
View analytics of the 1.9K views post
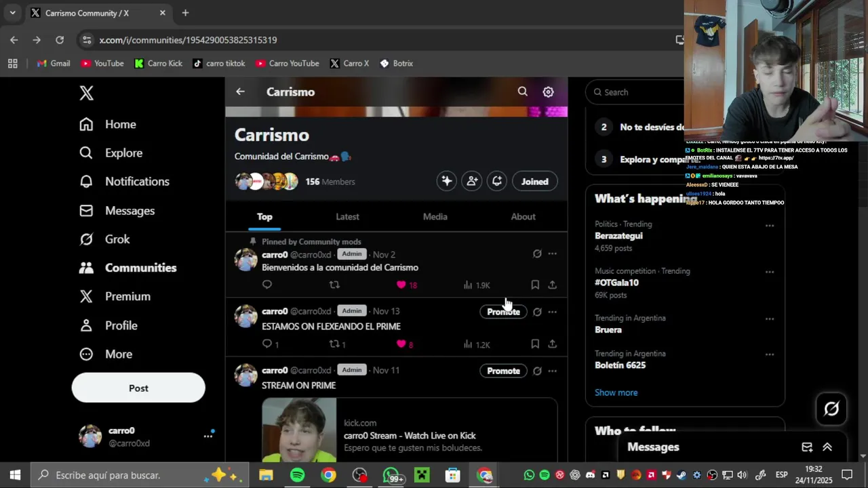click(477, 285)
